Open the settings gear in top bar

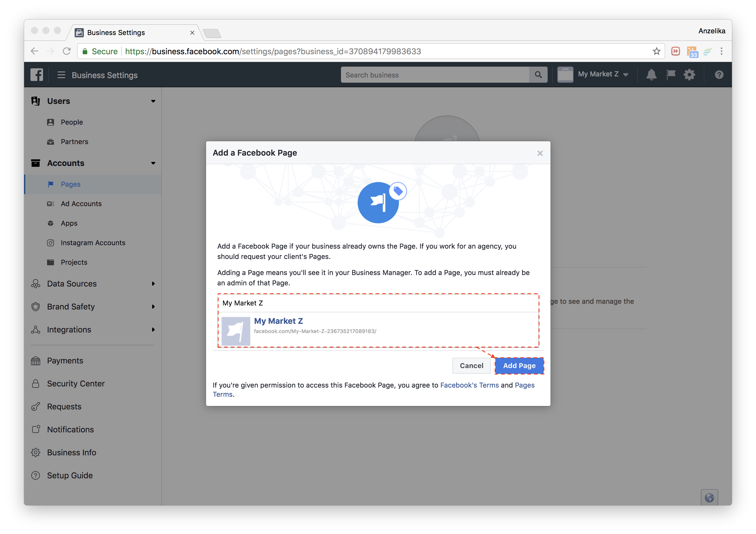coord(689,75)
